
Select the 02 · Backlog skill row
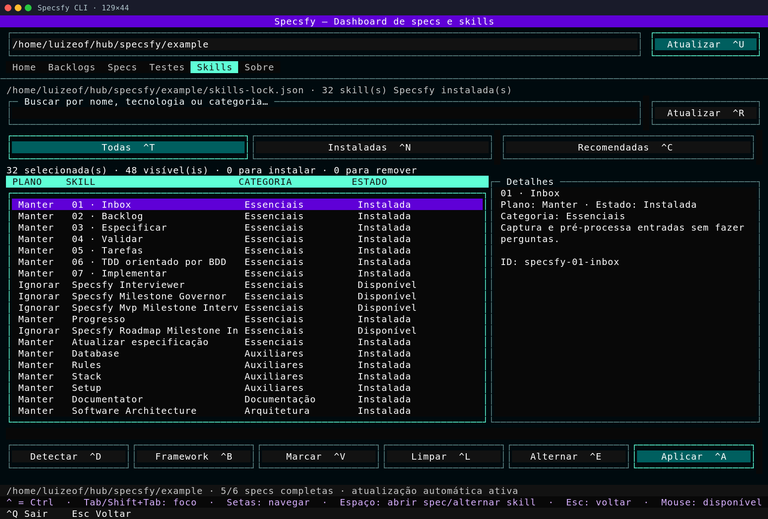click(x=247, y=216)
